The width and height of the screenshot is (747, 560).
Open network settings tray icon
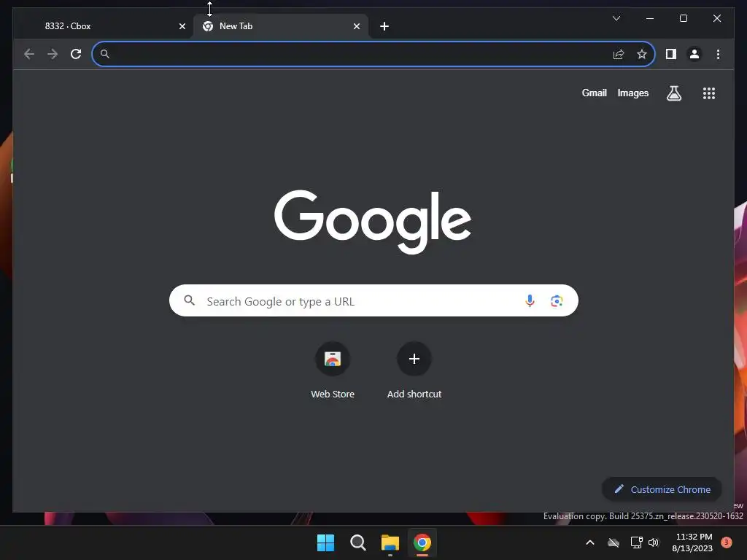pyautogui.click(x=636, y=542)
